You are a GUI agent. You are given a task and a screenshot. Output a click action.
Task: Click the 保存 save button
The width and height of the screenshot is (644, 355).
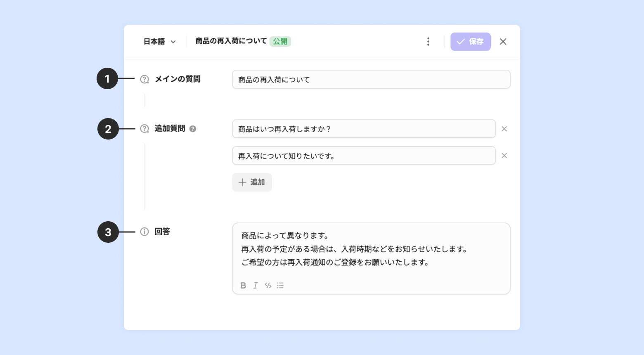point(470,41)
